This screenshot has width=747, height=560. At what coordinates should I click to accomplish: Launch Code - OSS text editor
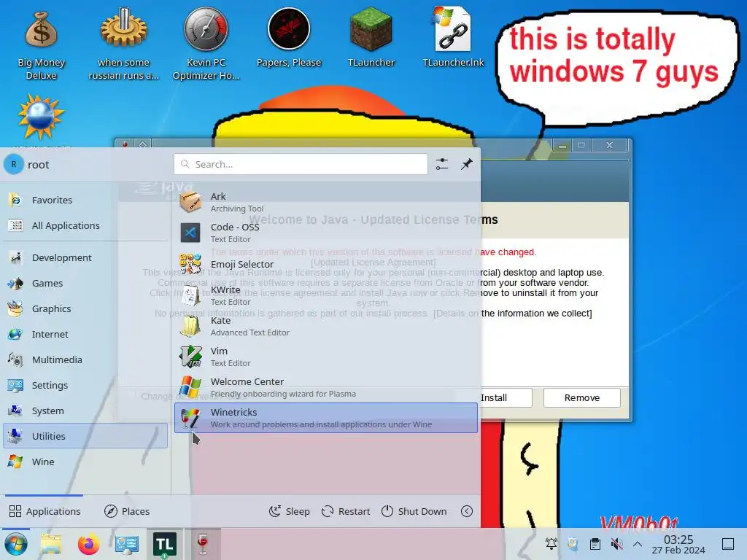[x=326, y=233]
